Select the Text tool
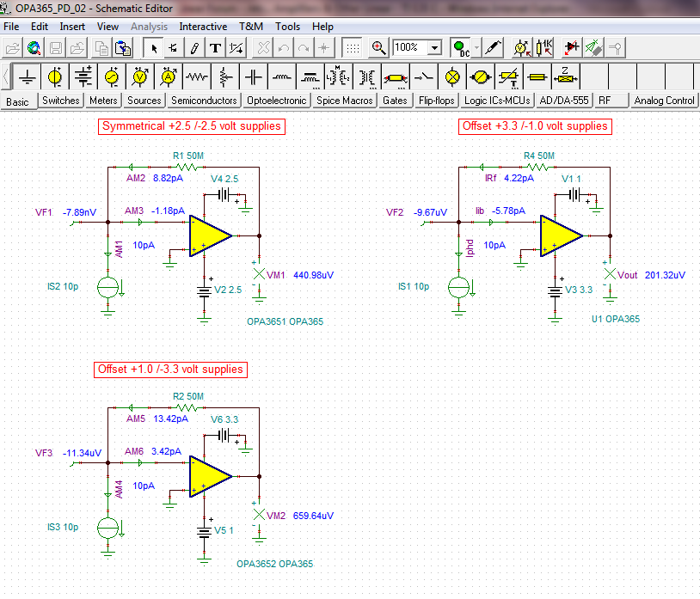Image resolution: width=700 pixels, height=599 pixels. [x=215, y=47]
